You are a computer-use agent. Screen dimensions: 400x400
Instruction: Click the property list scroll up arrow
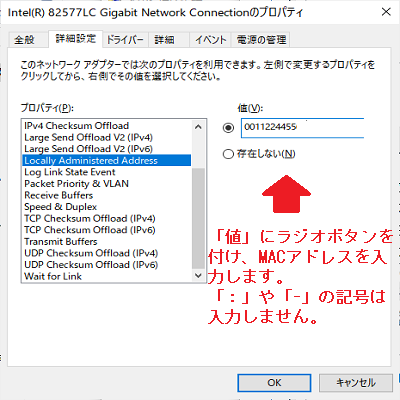click(x=198, y=127)
